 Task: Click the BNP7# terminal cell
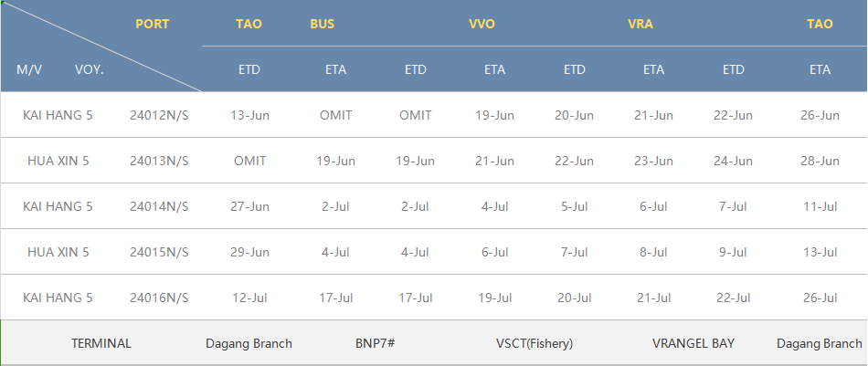click(376, 343)
